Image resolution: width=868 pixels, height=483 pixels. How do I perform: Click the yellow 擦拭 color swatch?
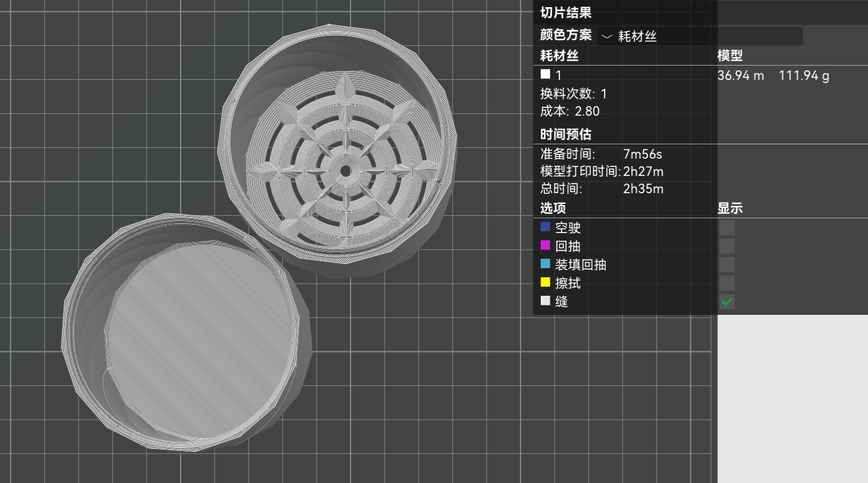545,282
